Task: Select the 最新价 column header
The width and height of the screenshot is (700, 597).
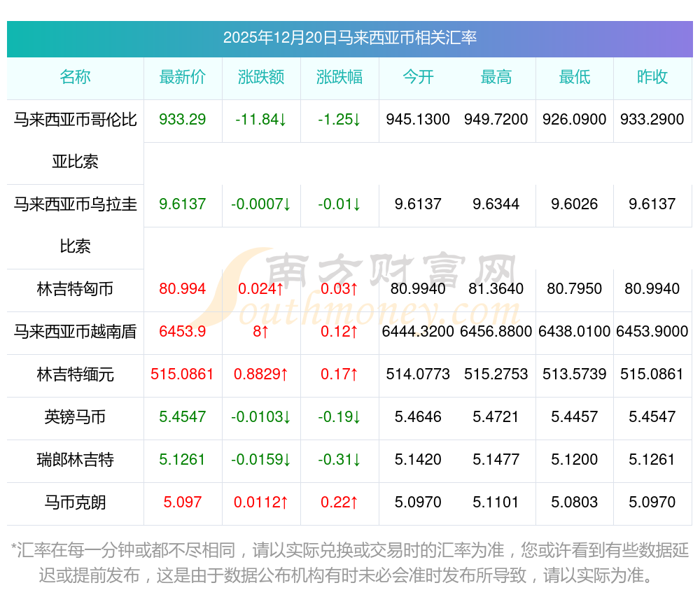Action: click(182, 77)
